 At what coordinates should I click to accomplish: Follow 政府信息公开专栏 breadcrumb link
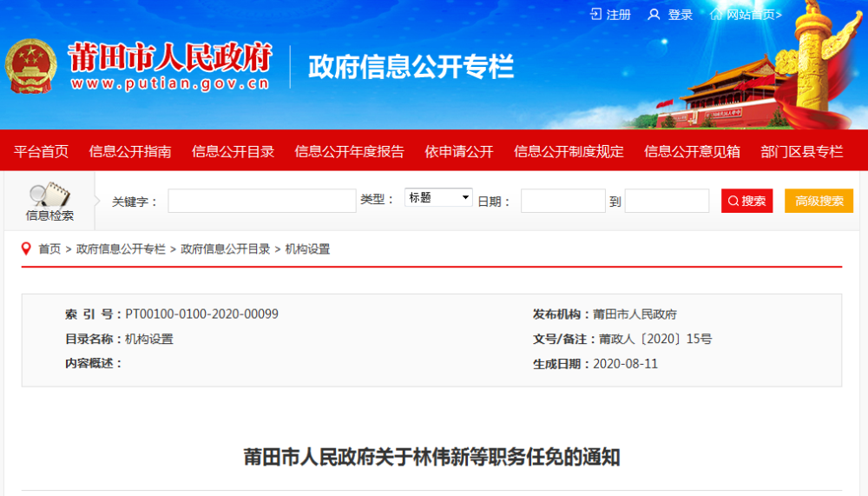(121, 249)
